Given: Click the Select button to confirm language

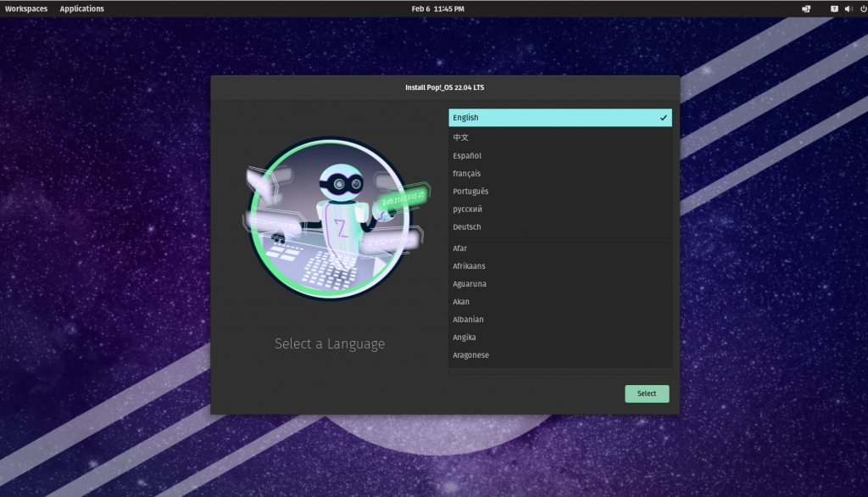Looking at the screenshot, I should click(x=647, y=394).
